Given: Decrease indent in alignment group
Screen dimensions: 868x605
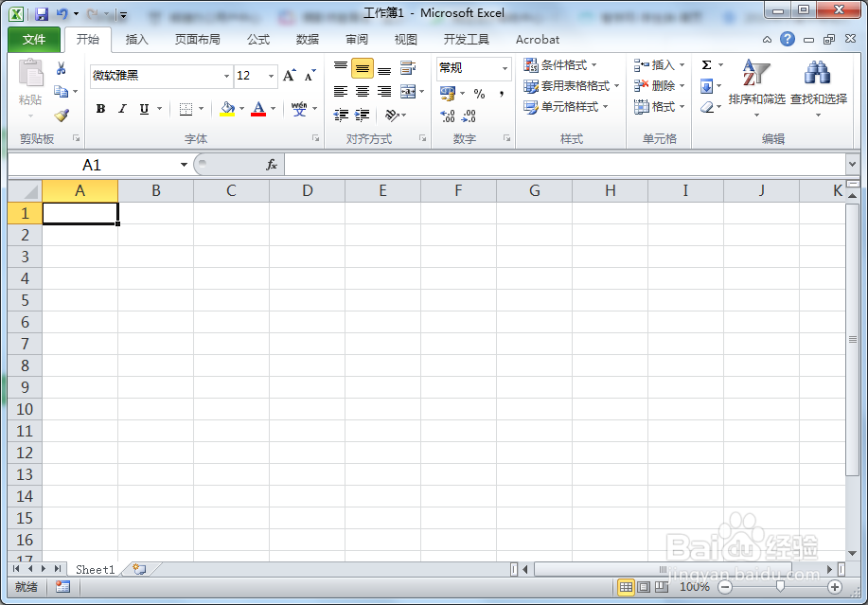Looking at the screenshot, I should point(341,116).
